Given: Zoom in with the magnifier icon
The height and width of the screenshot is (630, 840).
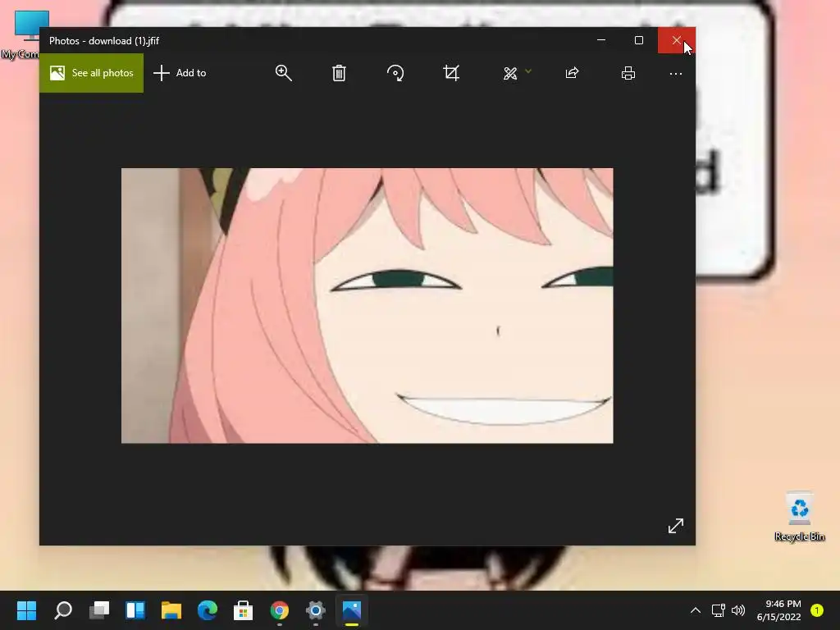Looking at the screenshot, I should 283,73.
